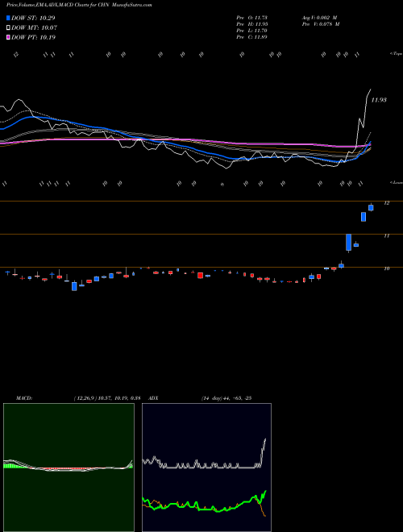
Task: Select the 'DOW PT: 10.19' legend text
Action: tap(33, 37)
